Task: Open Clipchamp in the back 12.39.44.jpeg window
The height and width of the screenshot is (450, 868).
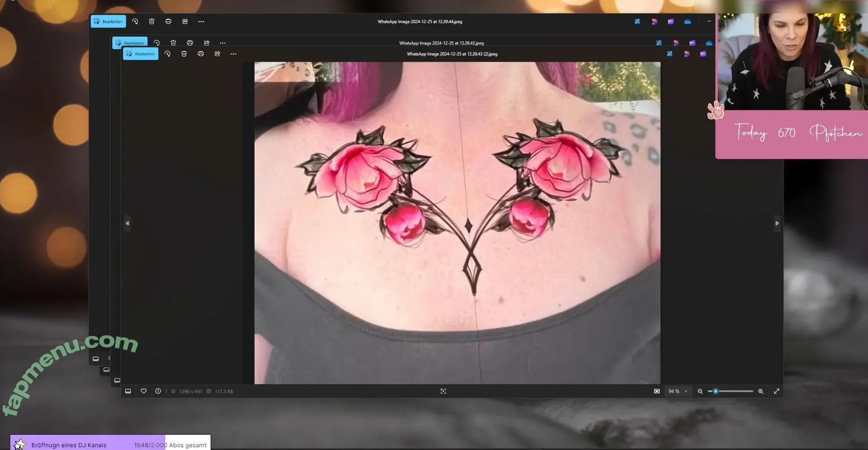Action: (654, 21)
